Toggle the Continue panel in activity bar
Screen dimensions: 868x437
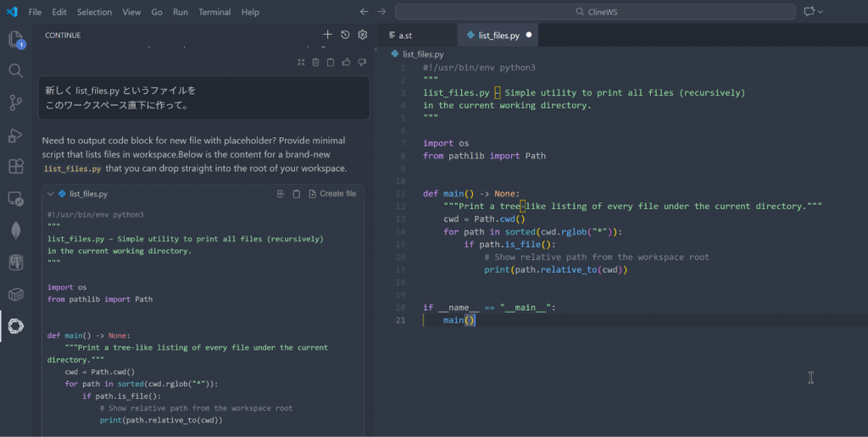tap(15, 326)
